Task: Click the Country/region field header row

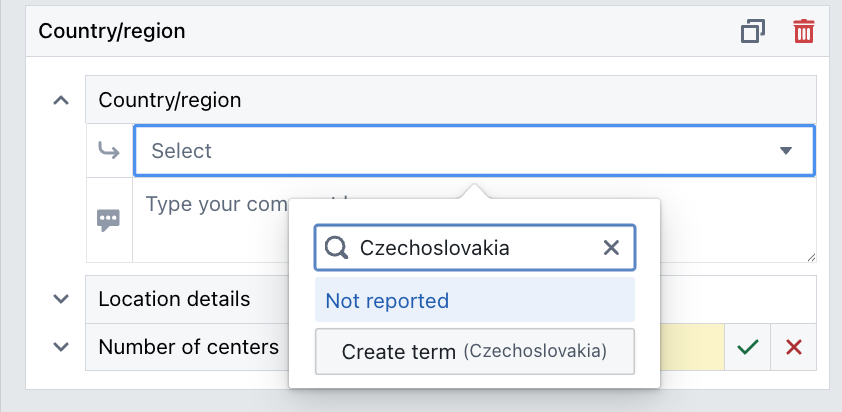Action: [x=450, y=100]
